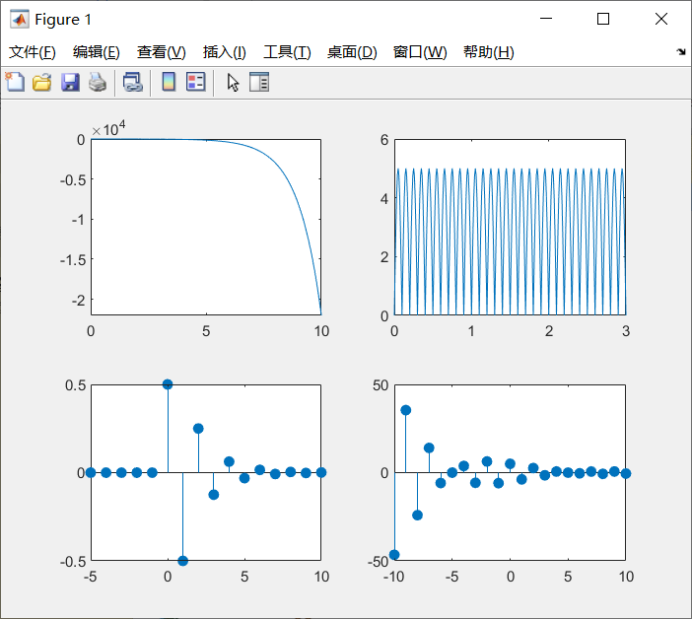The image size is (692, 619).
Task: Dock the figure with the corner arrow
Action: click(x=681, y=52)
